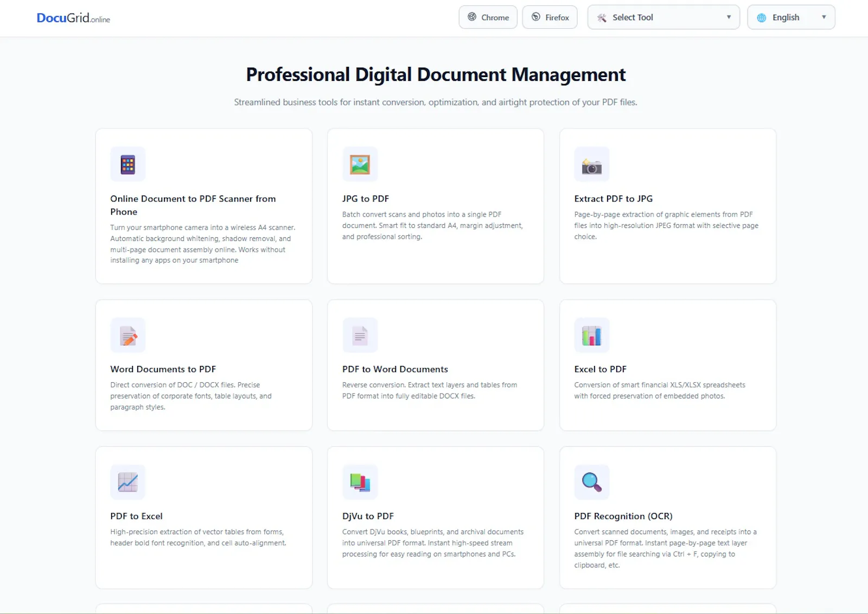Click the DocuGrid online logo
Image resolution: width=868 pixels, height=614 pixels.
(x=73, y=18)
